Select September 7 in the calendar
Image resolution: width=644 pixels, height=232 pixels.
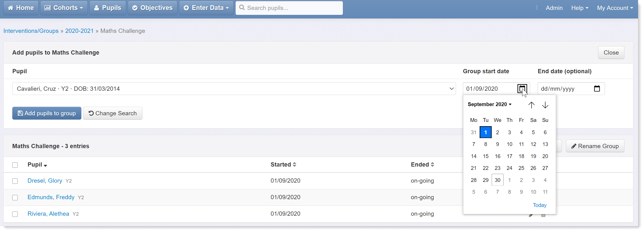(x=473, y=144)
